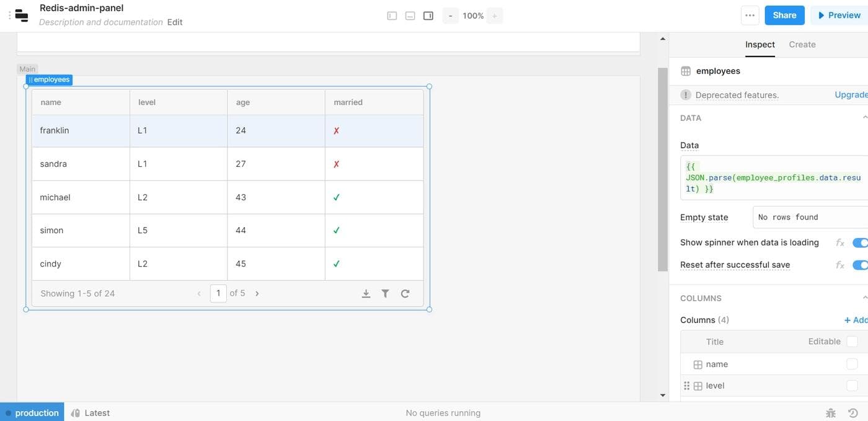The width and height of the screenshot is (868, 421).
Task: Click the Share button
Action: tap(784, 16)
